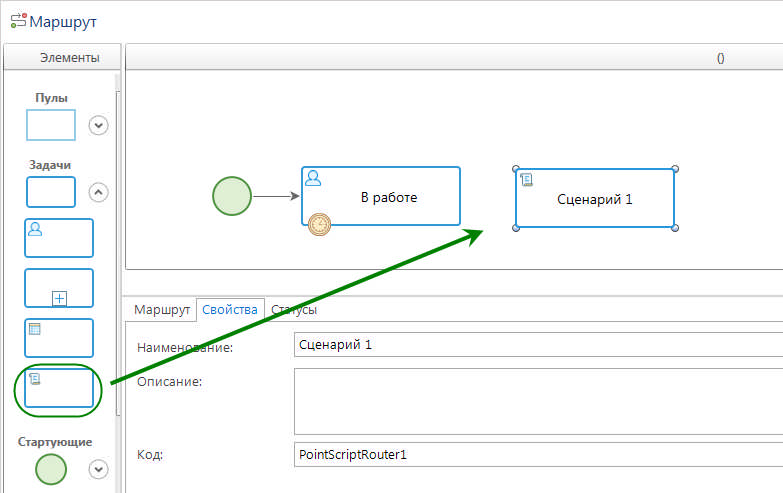Select the Сценарий 1 node on canvas
This screenshot has height=493, width=783.
pos(595,199)
